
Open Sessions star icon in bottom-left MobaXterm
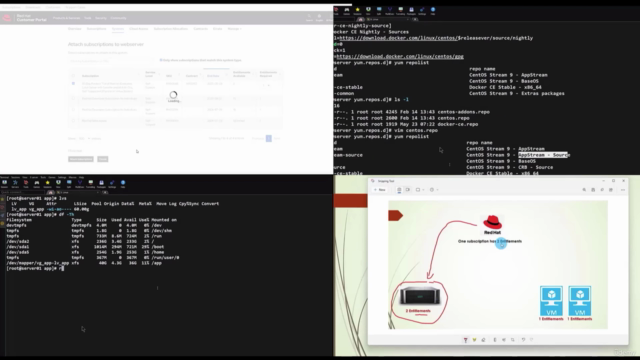tap(47, 184)
